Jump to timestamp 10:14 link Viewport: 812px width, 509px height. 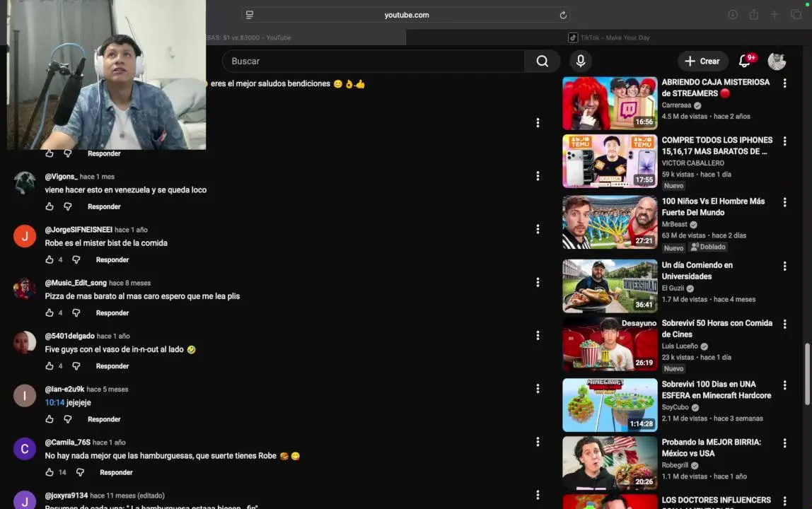pos(54,402)
